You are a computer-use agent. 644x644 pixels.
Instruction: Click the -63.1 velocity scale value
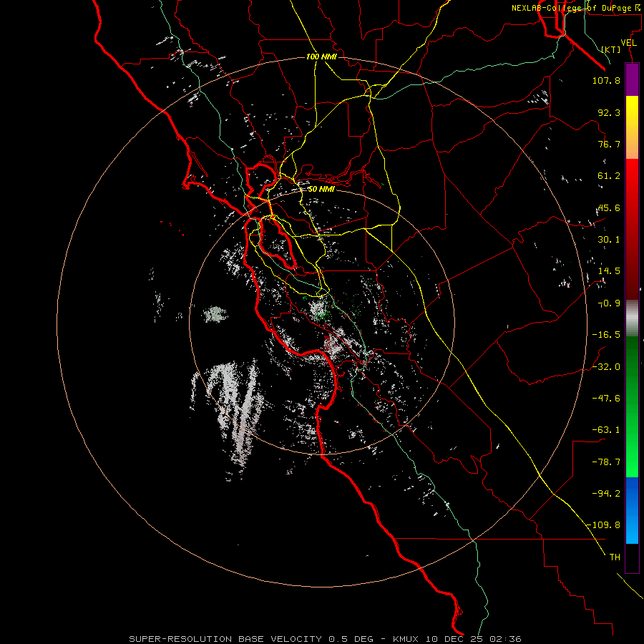point(606,430)
